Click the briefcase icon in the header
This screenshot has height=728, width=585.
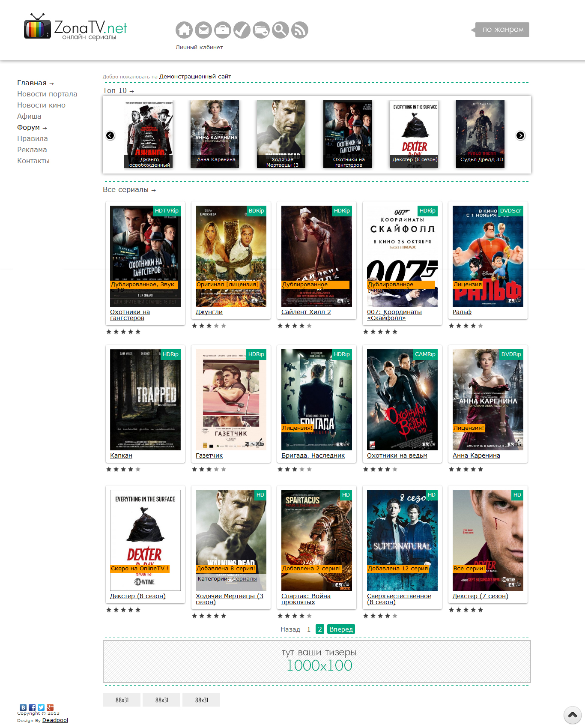coord(223,30)
